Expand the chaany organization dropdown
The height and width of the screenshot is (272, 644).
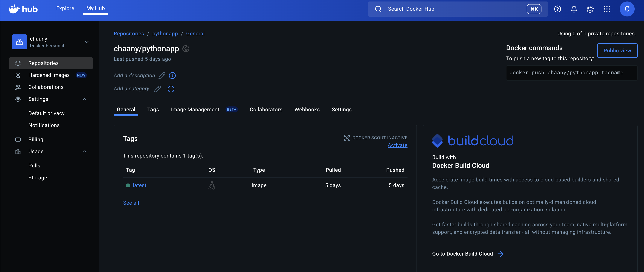(87, 42)
